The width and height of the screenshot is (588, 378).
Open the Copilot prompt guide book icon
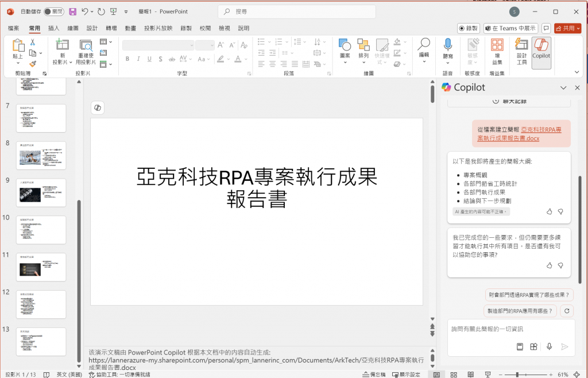(520, 347)
